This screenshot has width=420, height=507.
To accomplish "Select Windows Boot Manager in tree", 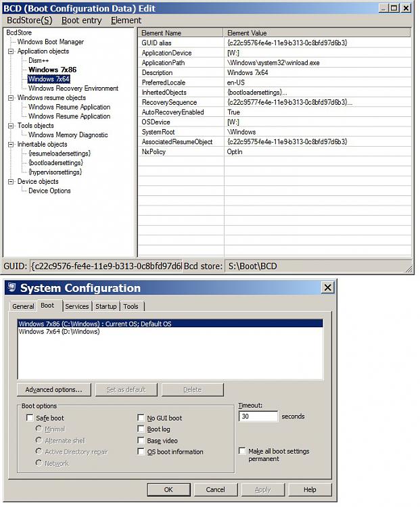I will coord(51,42).
